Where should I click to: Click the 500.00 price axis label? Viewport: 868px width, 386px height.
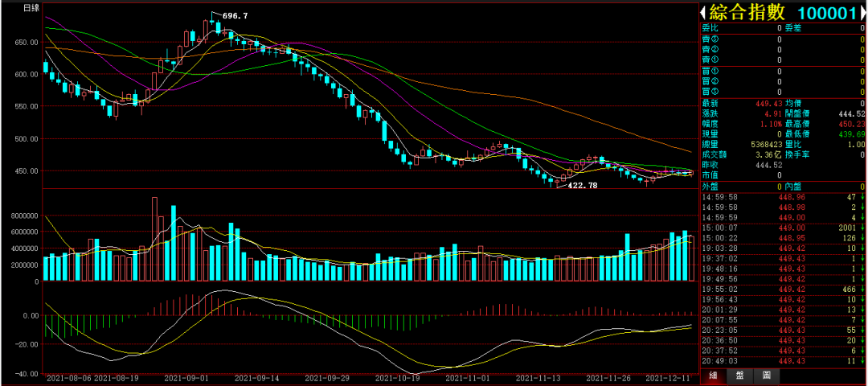coord(27,138)
